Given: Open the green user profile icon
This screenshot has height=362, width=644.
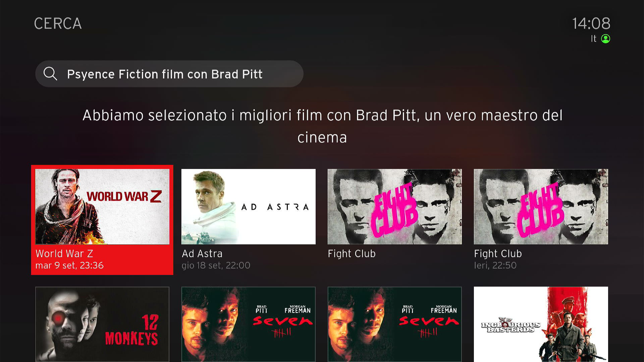Looking at the screenshot, I should point(606,39).
